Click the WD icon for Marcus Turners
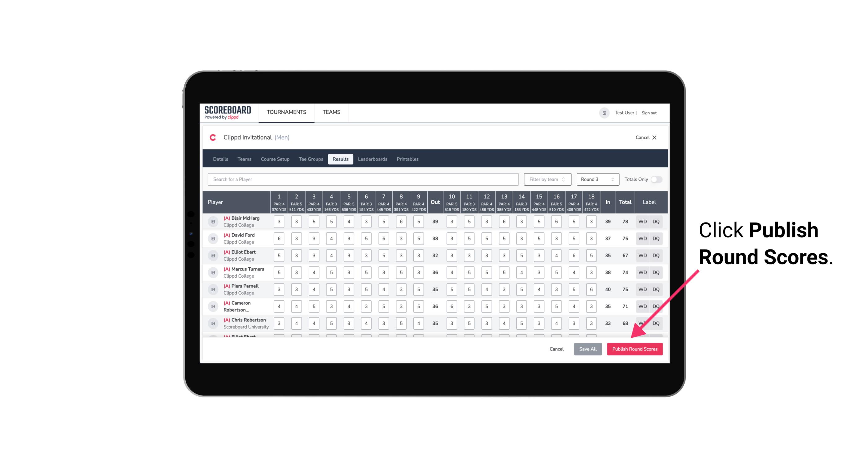This screenshot has height=467, width=868. click(643, 272)
